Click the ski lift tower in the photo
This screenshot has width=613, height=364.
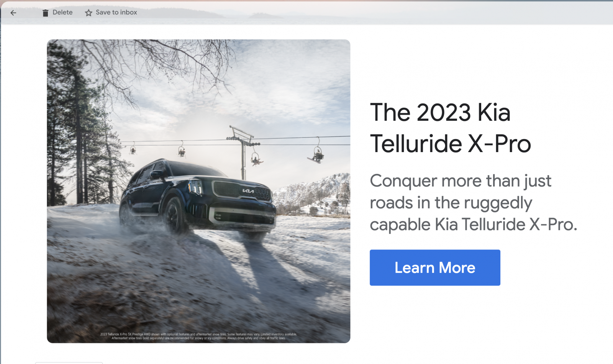coord(243,151)
